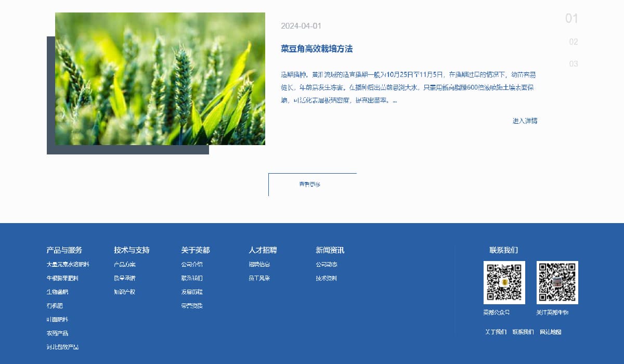Open 河北包牧产品 footer link
This screenshot has width=624, height=364.
coord(62,347)
